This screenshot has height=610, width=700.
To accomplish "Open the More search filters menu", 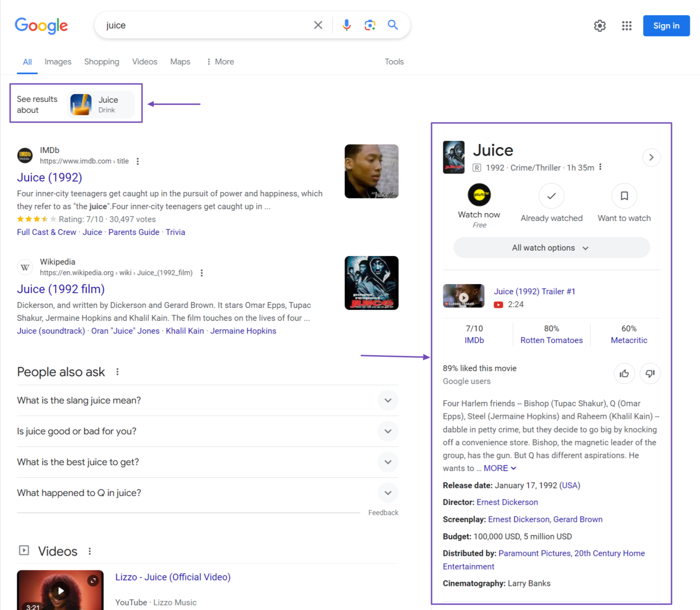I will point(220,61).
